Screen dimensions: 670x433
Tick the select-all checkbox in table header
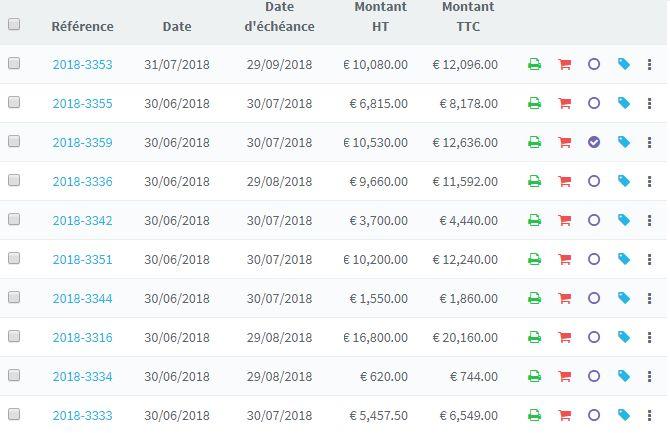(x=14, y=25)
